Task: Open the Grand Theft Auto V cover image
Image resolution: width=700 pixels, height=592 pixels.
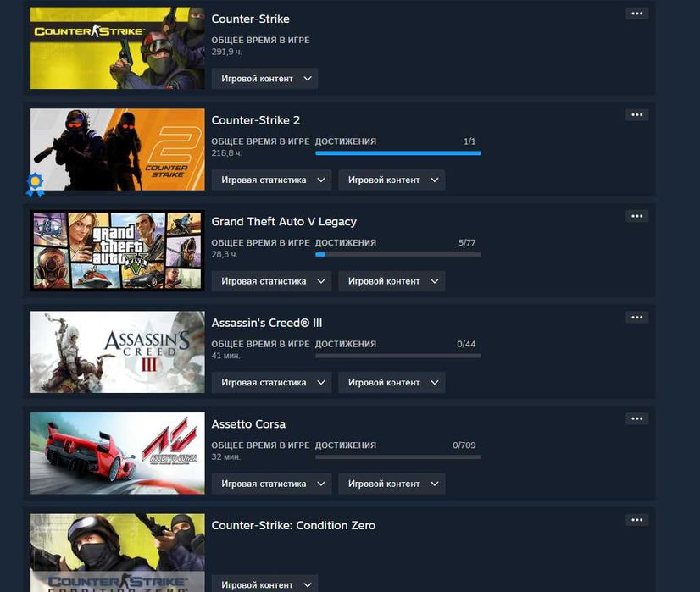Action: point(117,251)
